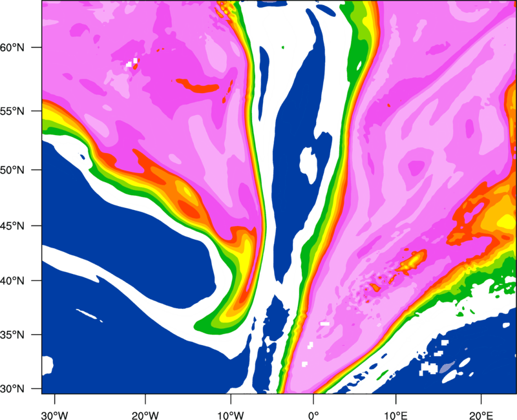Click the 35°N latitude label
This screenshot has height=420, width=517.
(x=12, y=335)
